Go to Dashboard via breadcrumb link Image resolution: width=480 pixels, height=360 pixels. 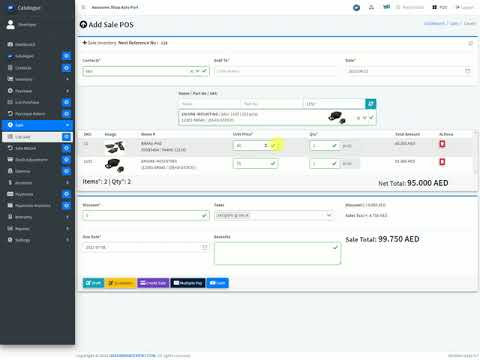(x=434, y=23)
